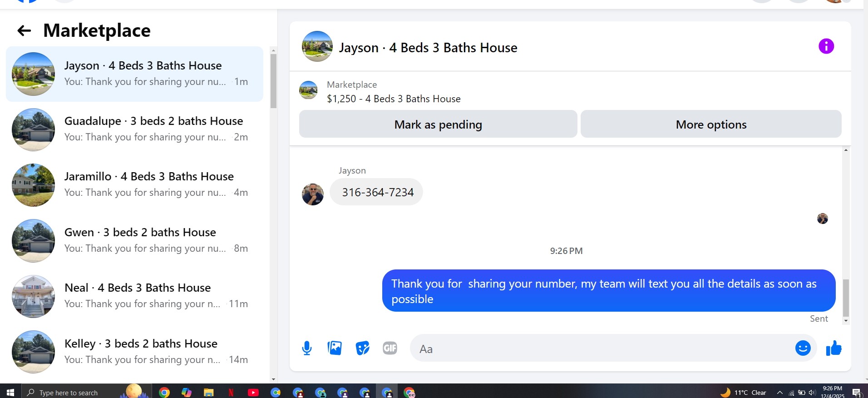868x398 pixels.
Task: Click the chat scroll down arrow
Action: 846,321
